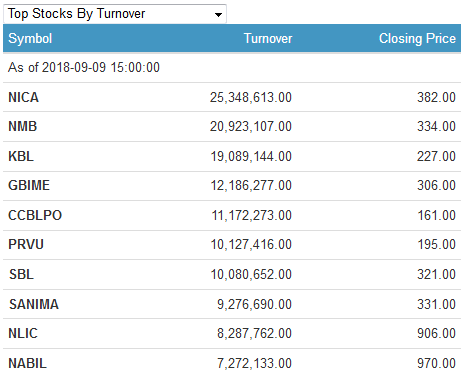Click the Closing Price column header

[417, 38]
